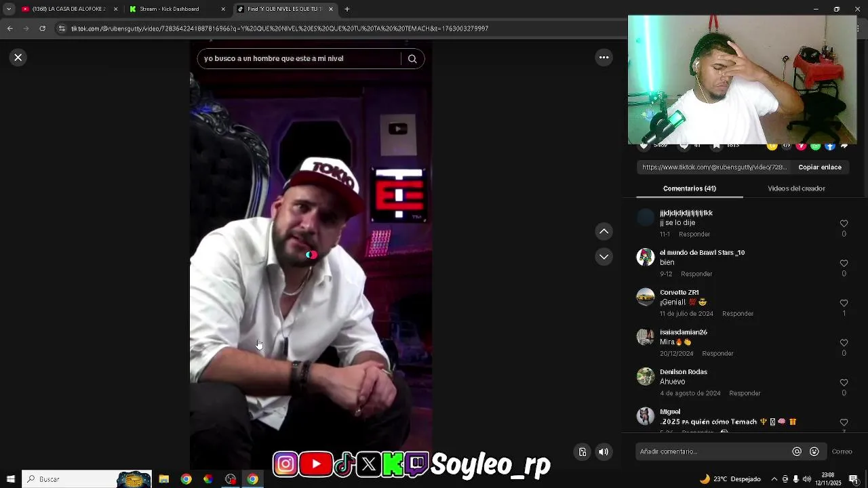Open a new browser tab with plus
The image size is (868, 488).
tap(347, 9)
